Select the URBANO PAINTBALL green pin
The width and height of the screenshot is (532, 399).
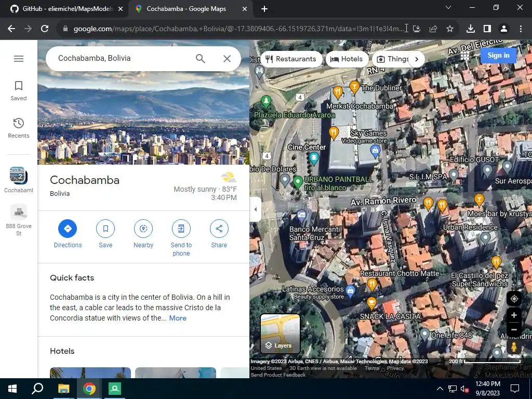click(x=298, y=182)
